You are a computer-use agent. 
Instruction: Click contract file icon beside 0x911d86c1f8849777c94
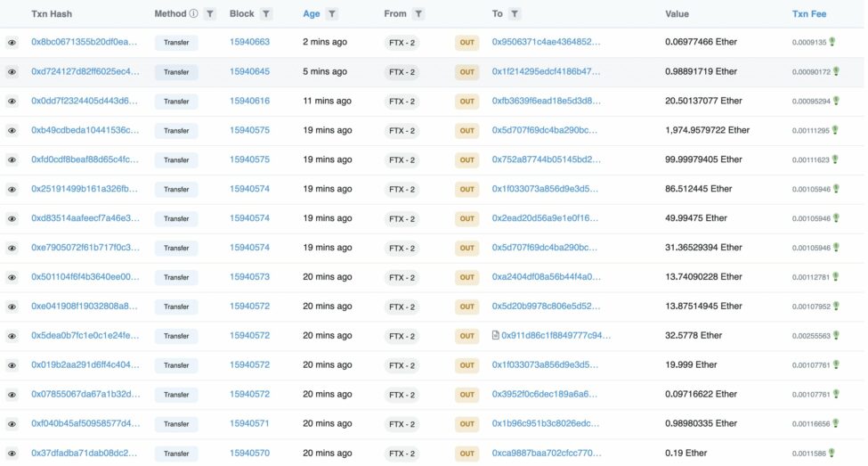coord(496,335)
